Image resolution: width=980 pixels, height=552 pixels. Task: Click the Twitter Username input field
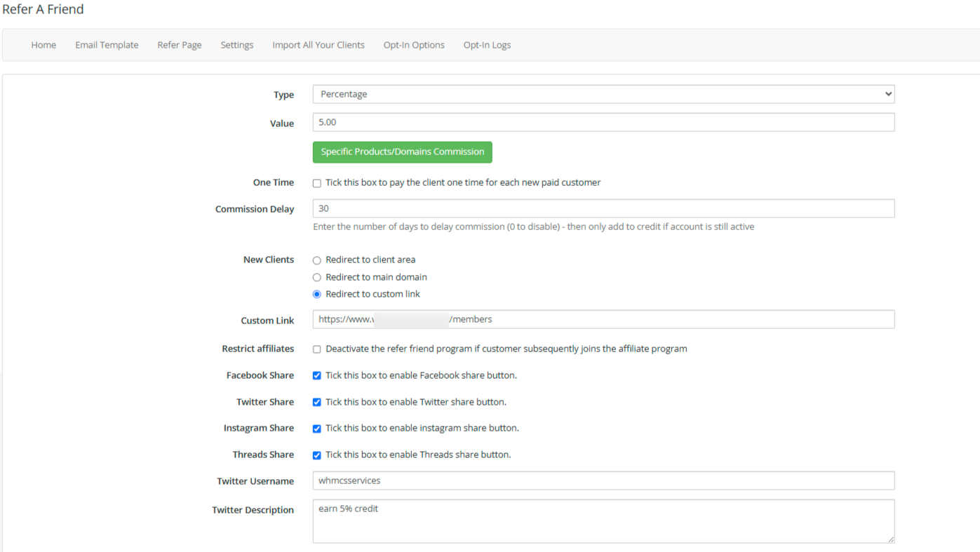click(x=603, y=480)
